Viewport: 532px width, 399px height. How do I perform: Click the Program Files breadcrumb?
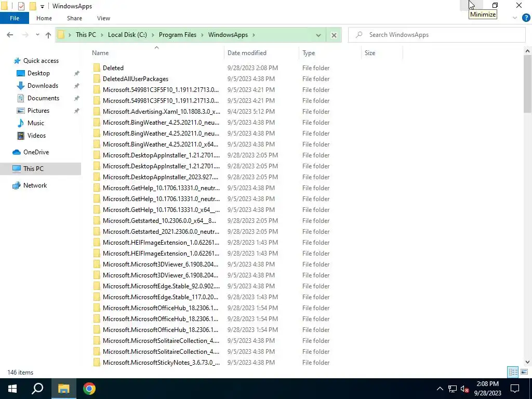178,35
